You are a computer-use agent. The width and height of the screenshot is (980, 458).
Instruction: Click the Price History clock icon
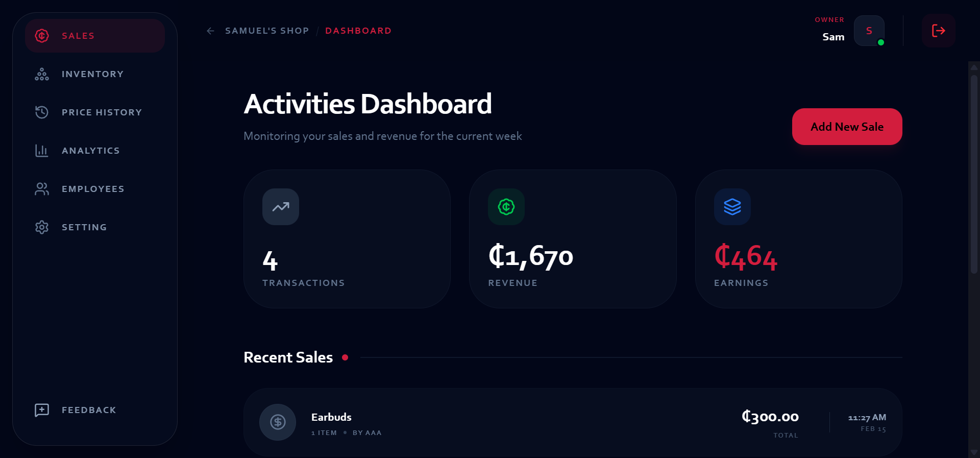41,112
